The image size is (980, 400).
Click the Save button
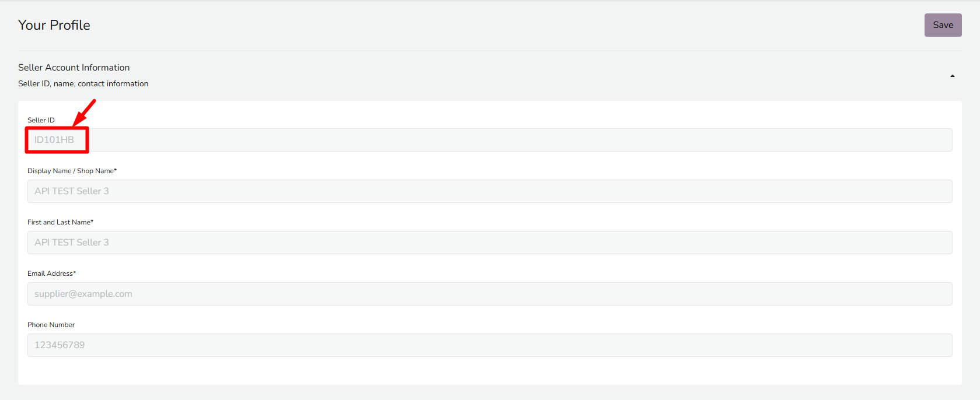click(x=943, y=25)
